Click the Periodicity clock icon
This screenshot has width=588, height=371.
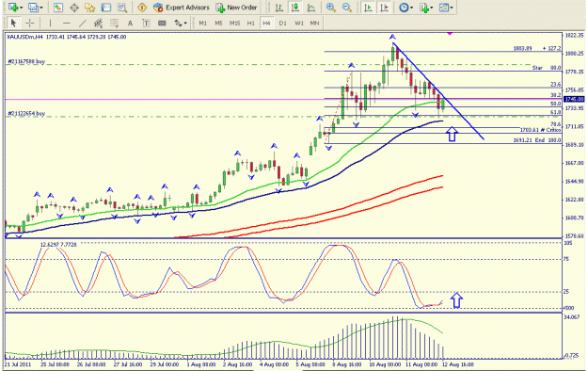click(x=404, y=8)
